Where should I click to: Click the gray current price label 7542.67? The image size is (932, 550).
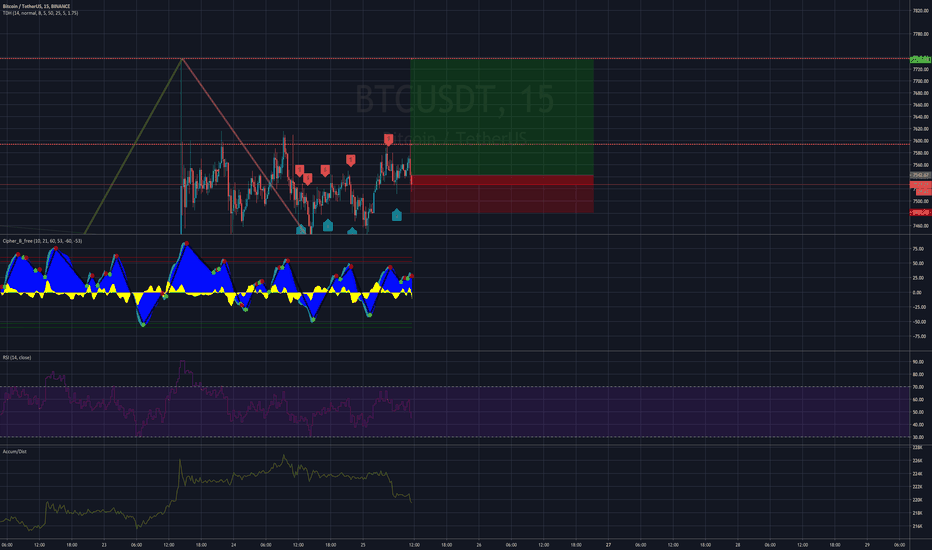(x=921, y=175)
